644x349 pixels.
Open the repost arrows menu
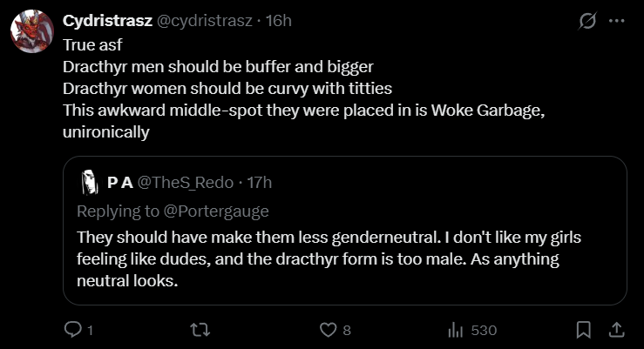click(200, 330)
